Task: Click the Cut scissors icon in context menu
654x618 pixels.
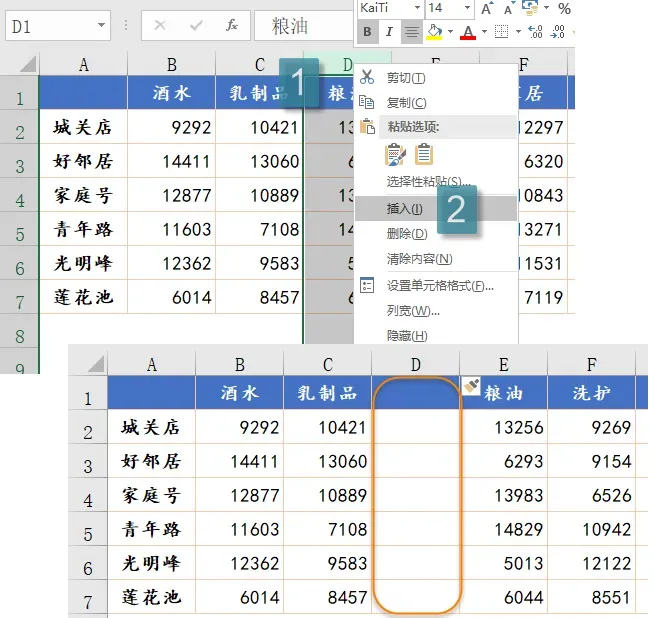Action: point(367,78)
